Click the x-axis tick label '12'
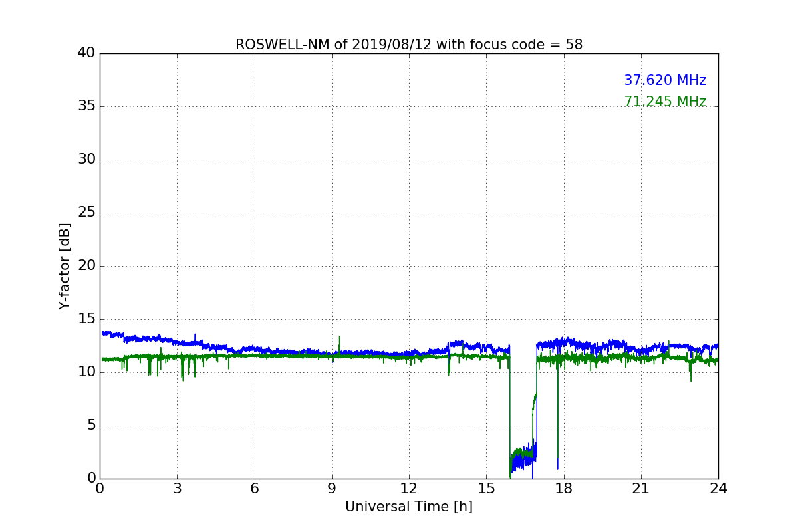The image size is (798, 532). pyautogui.click(x=409, y=488)
